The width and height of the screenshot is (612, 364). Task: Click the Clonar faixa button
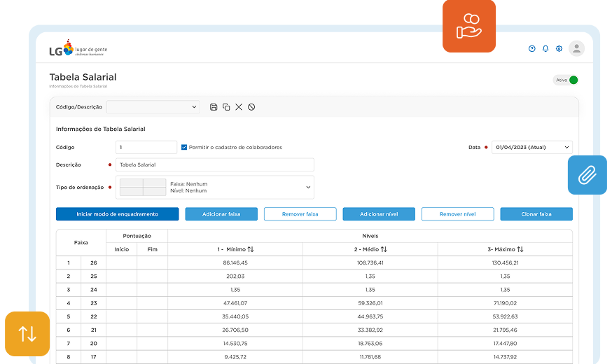click(536, 214)
